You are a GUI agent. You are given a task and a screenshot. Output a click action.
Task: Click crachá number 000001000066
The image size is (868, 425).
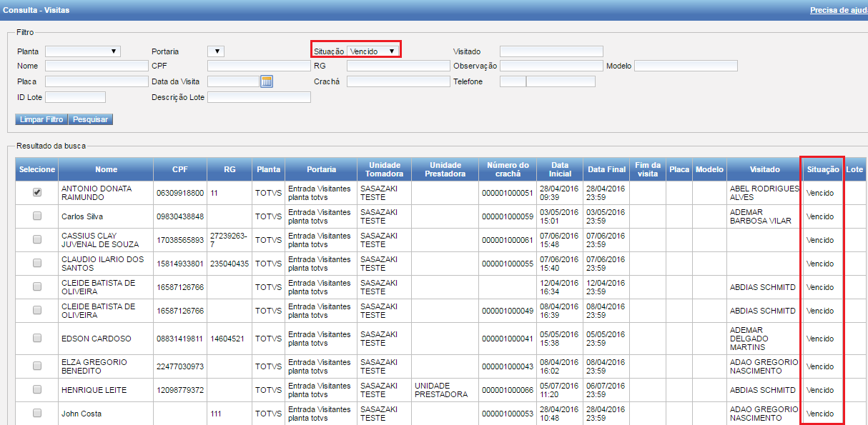[508, 390]
